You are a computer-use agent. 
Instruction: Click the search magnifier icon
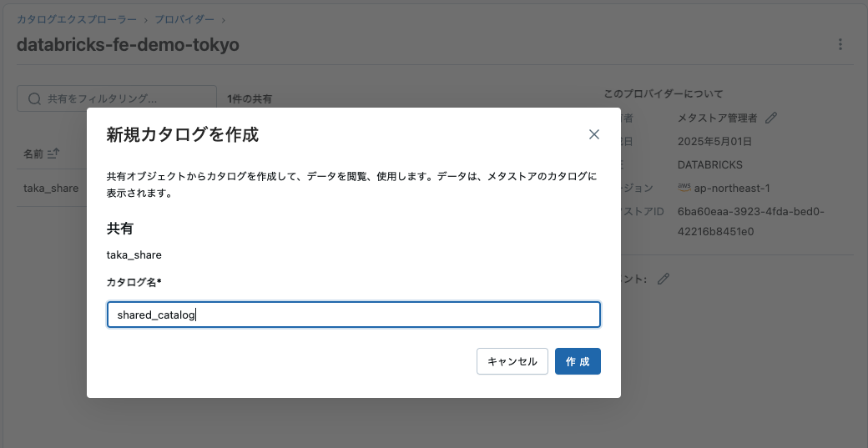click(34, 98)
